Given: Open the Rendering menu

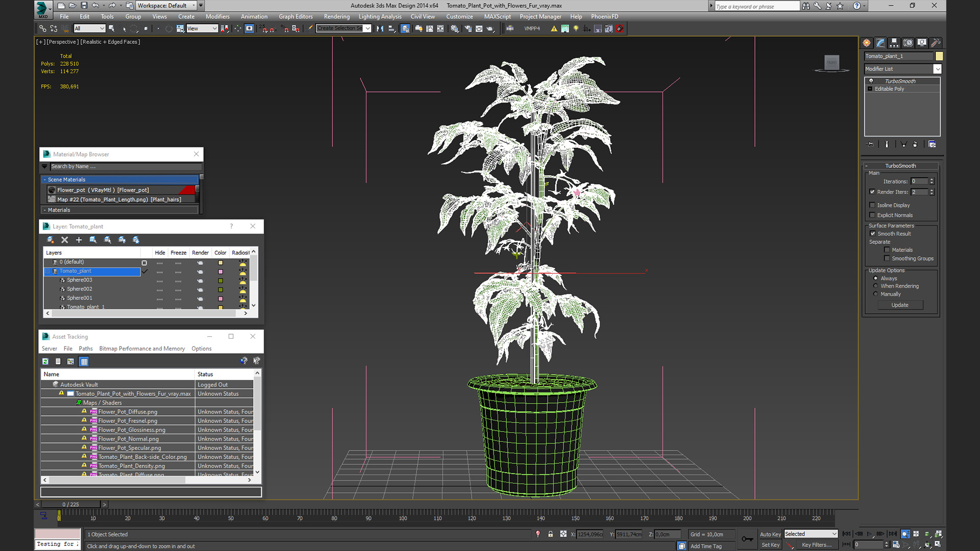Looking at the screenshot, I should (336, 16).
